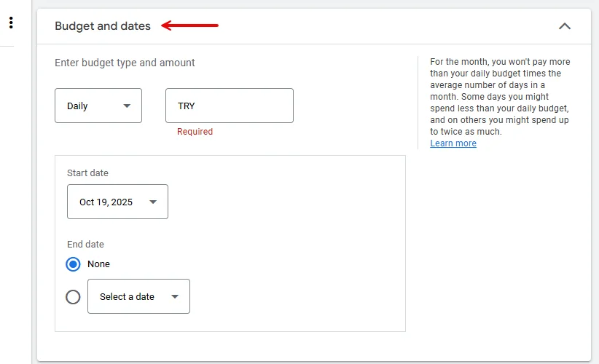Open the Daily budget type dropdown

(x=98, y=106)
